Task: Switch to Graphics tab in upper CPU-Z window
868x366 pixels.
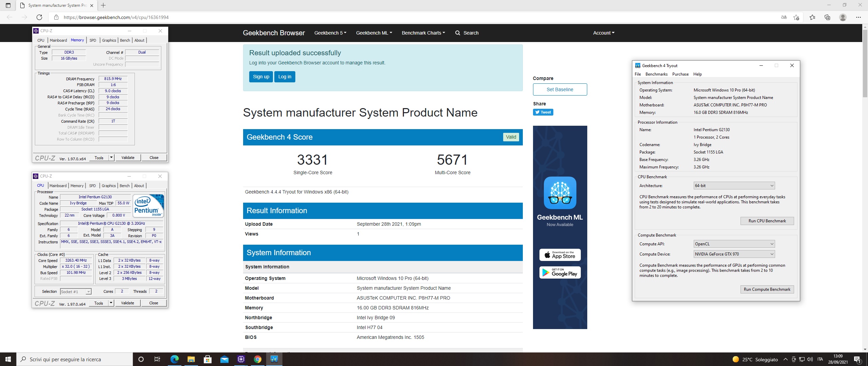Action: pyautogui.click(x=109, y=40)
